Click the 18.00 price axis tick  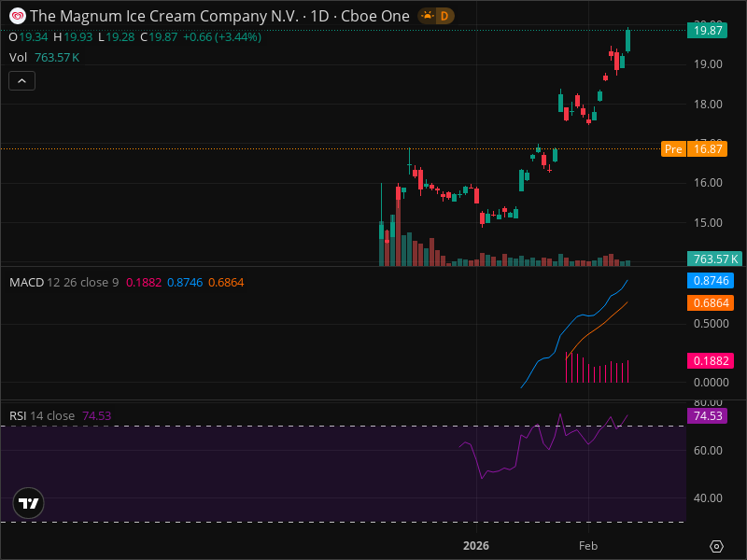click(708, 105)
